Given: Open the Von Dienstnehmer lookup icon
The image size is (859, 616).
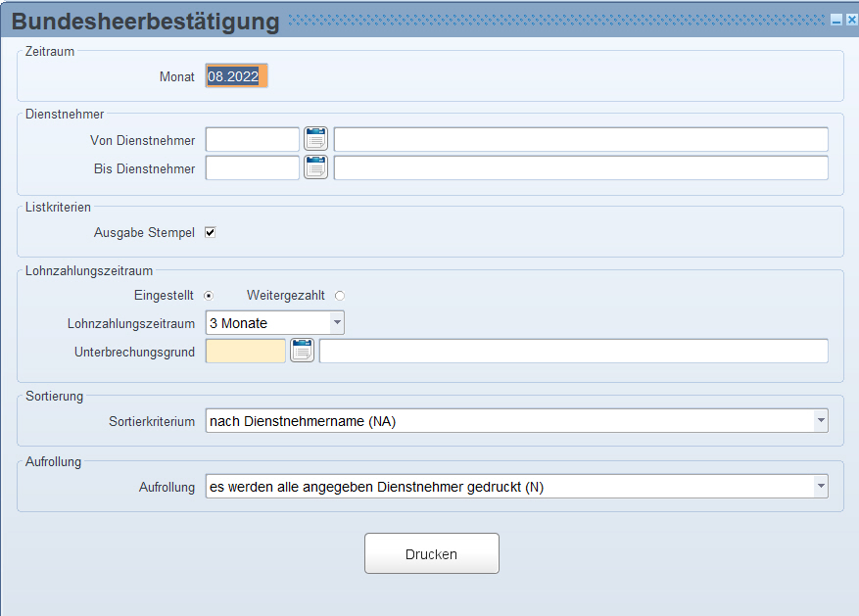Looking at the screenshot, I should coord(315,139).
